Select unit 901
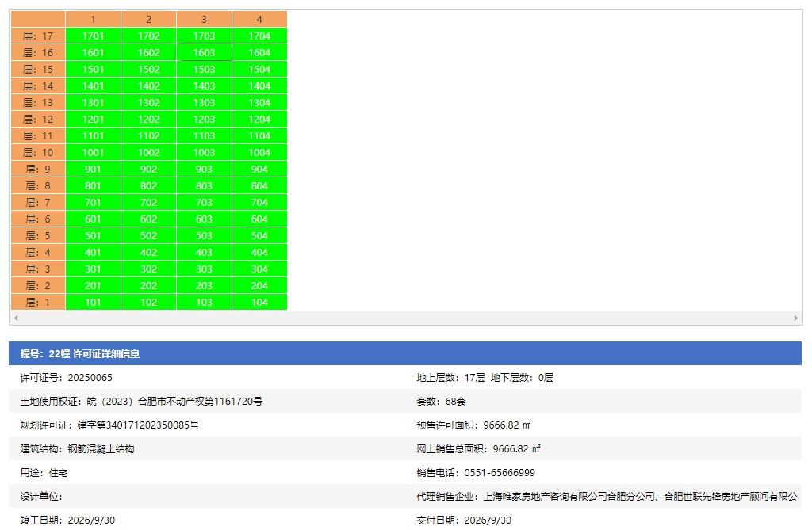The image size is (812, 530). coord(94,169)
